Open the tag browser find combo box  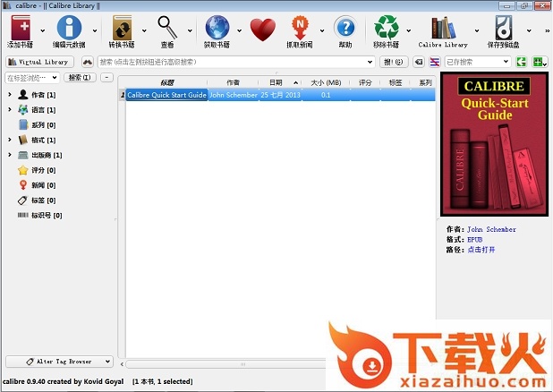[x=31, y=77]
